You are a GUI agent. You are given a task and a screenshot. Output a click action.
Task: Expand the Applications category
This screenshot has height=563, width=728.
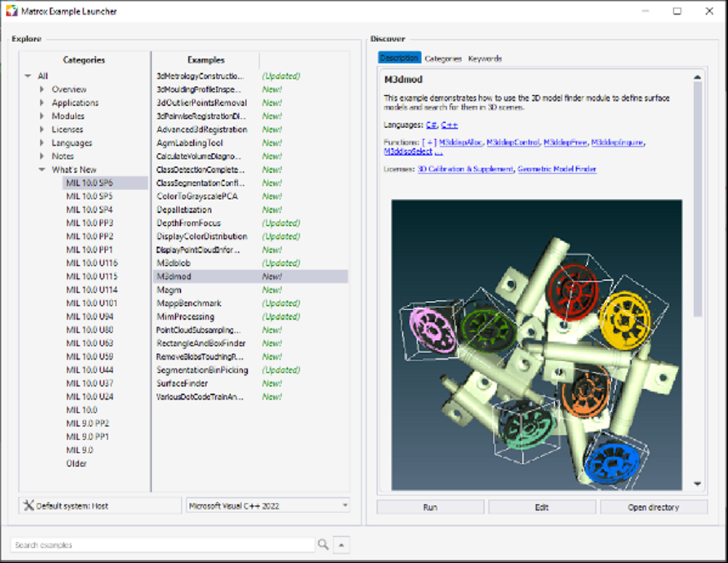(x=42, y=102)
